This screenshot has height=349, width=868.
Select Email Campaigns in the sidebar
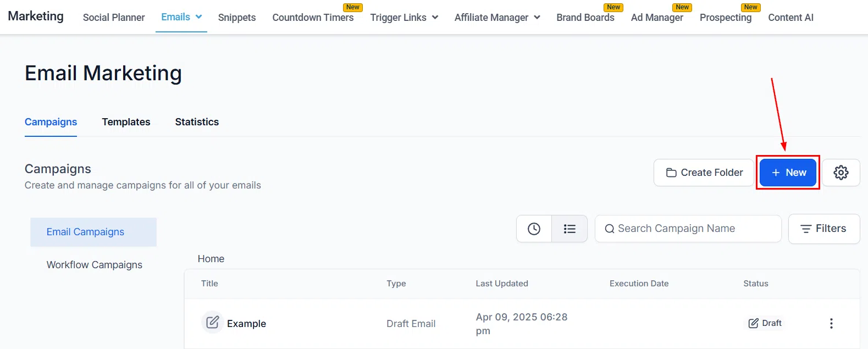[93, 232]
